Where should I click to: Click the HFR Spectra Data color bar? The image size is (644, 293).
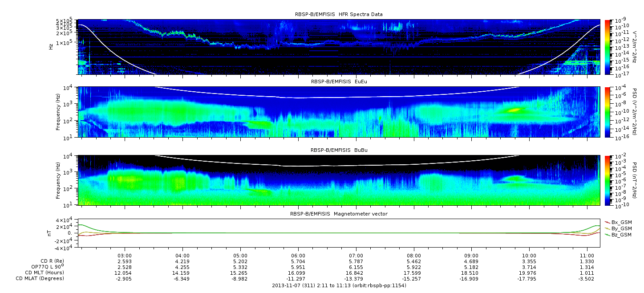coord(608,46)
